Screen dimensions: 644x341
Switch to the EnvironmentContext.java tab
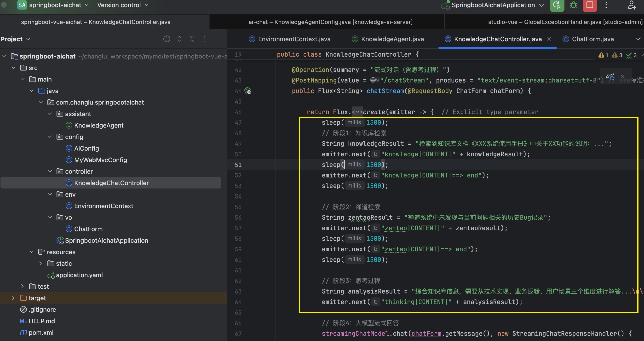289,39
